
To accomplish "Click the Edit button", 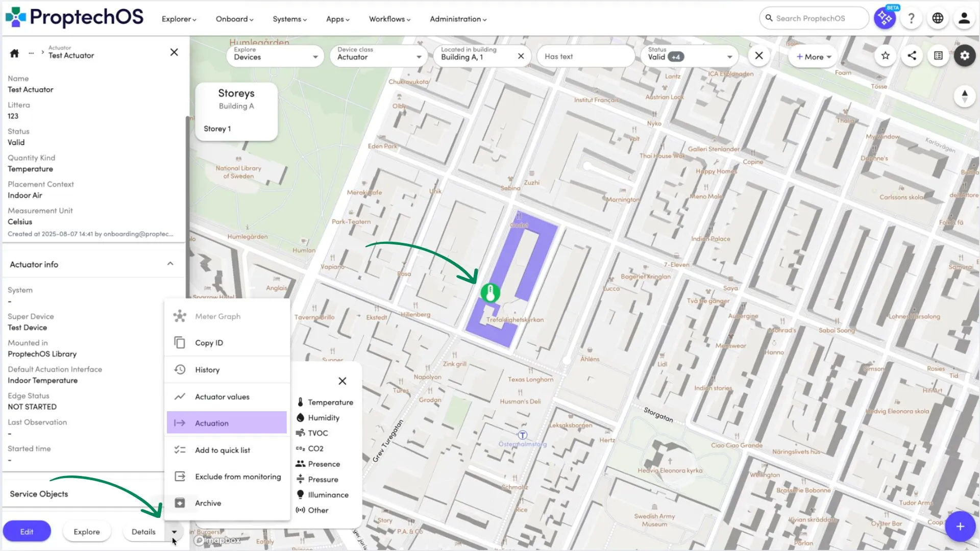I will pos(27,532).
